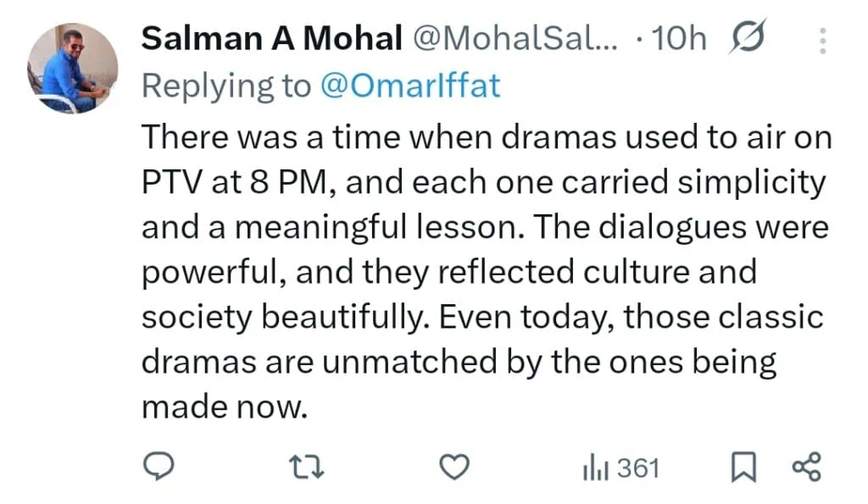The height and width of the screenshot is (504, 868).
Task: Retweet this post about PTV dramas
Action: coord(307,467)
